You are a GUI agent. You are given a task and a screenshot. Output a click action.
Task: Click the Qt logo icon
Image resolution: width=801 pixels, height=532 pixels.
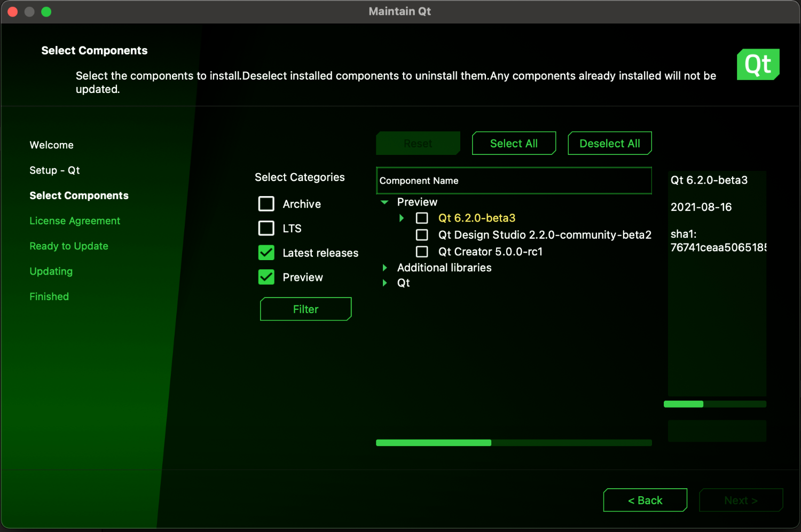[x=758, y=64]
